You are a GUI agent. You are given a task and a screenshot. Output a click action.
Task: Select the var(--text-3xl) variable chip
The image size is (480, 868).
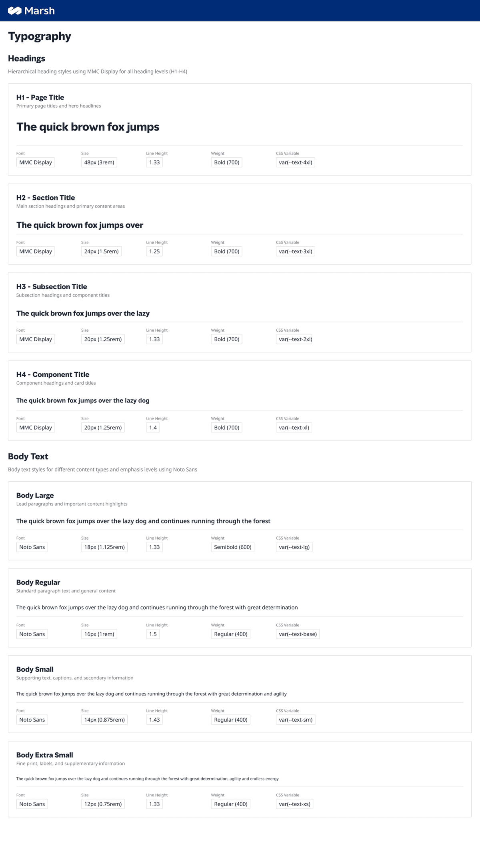(296, 251)
